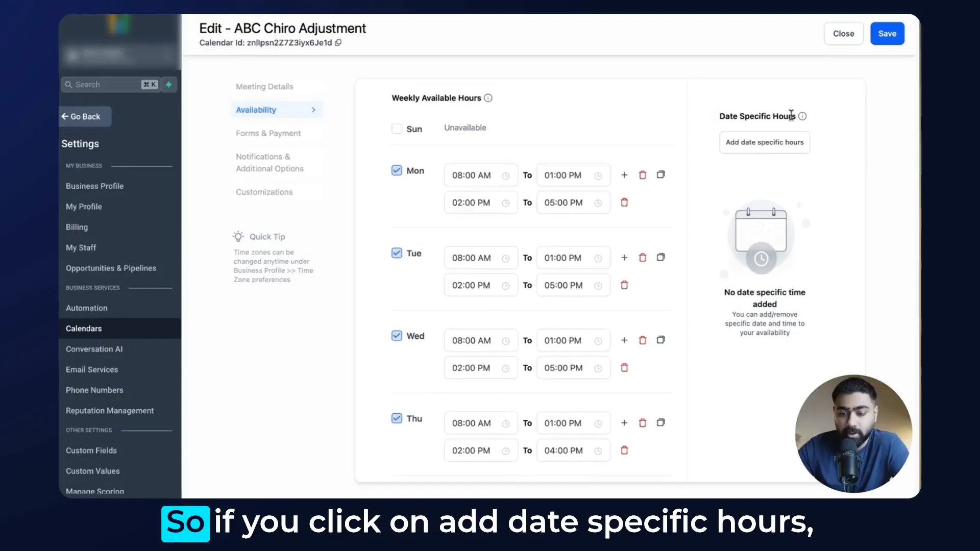Save the calendar changes

(887, 34)
